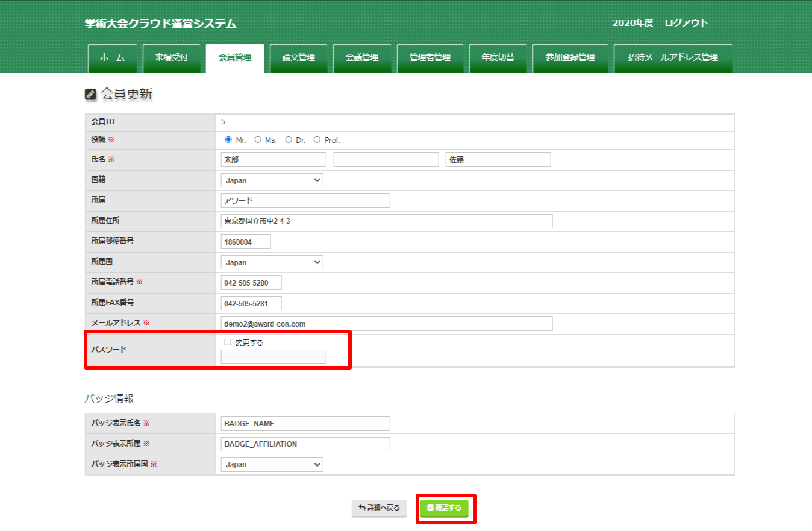
Task: Open the 招待メールアドレス管理 tab
Action: [673, 58]
